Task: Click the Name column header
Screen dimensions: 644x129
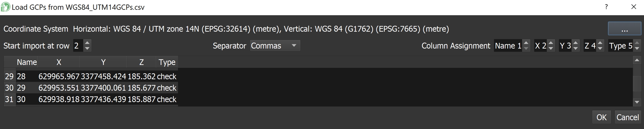Action: tap(27, 62)
